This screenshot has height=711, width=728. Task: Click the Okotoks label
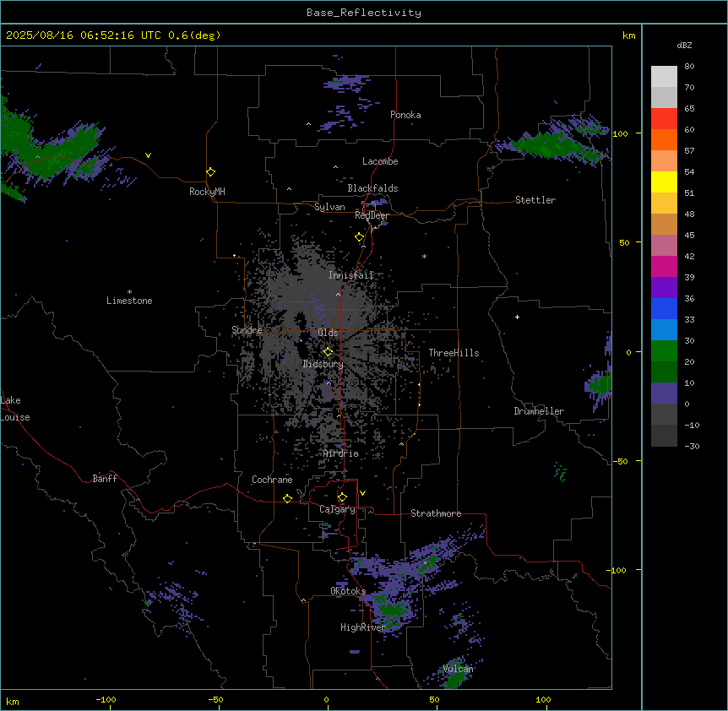click(x=348, y=591)
